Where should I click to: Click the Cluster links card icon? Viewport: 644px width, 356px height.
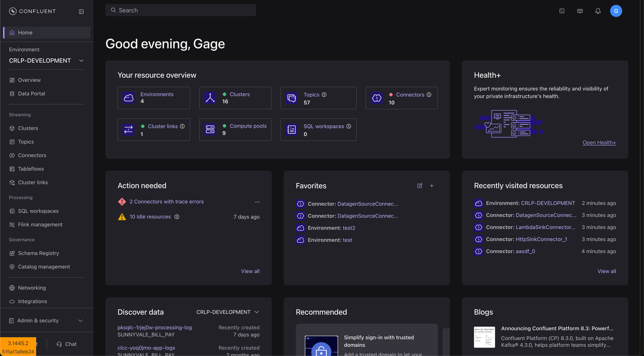point(129,130)
